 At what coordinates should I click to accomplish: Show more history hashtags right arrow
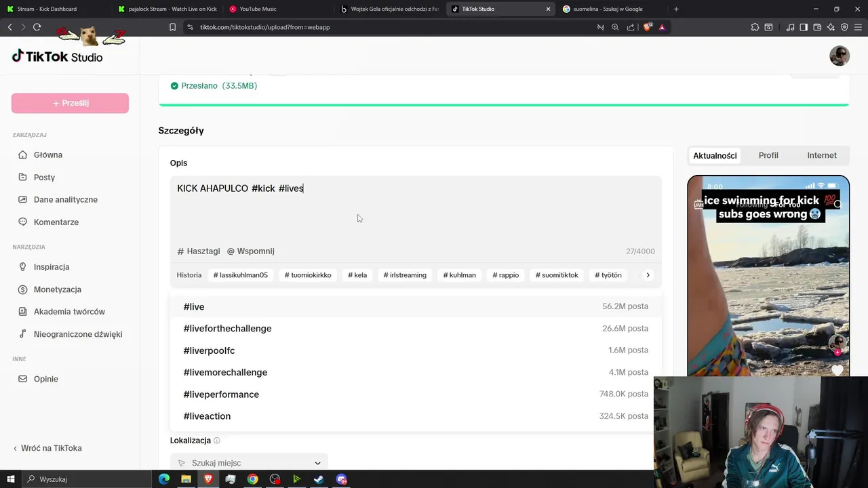(x=648, y=275)
